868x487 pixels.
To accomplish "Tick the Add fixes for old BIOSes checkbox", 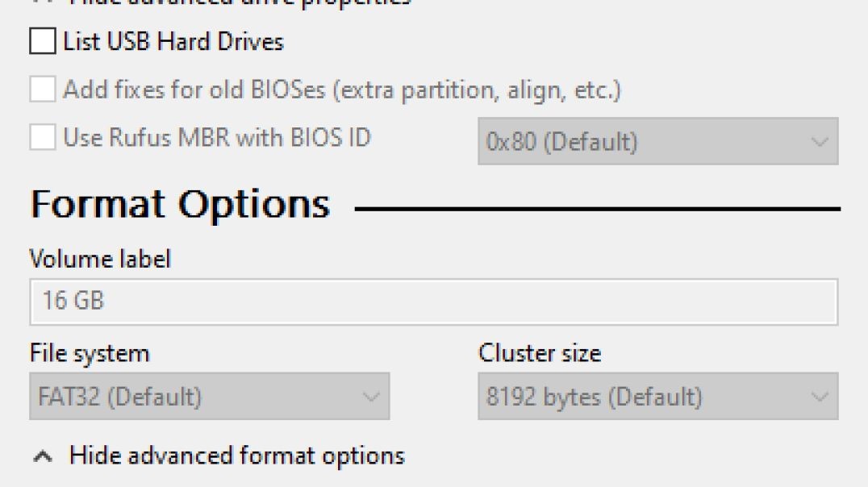I will [43, 89].
